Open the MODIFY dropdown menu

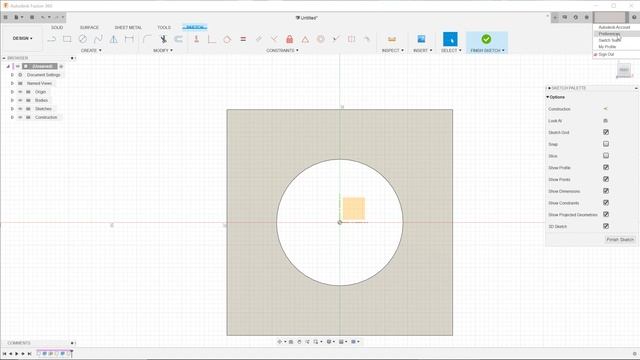click(x=162, y=50)
